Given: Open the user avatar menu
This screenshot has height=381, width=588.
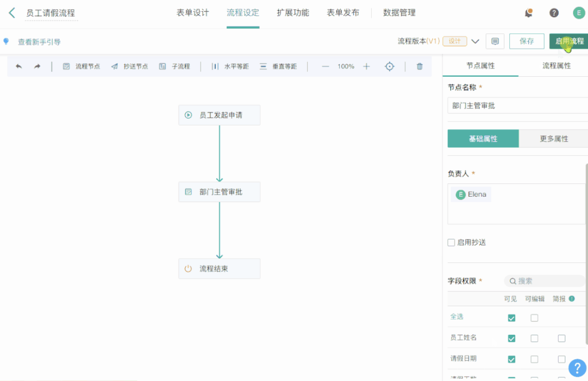Looking at the screenshot, I should coord(578,13).
